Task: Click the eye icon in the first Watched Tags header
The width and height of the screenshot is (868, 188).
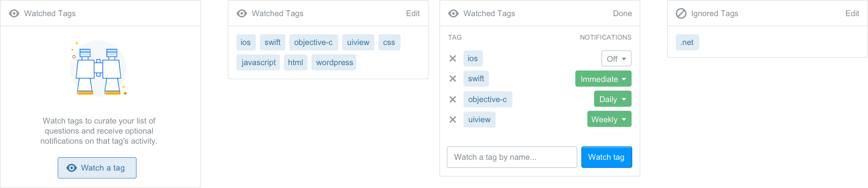Action: pos(14,13)
